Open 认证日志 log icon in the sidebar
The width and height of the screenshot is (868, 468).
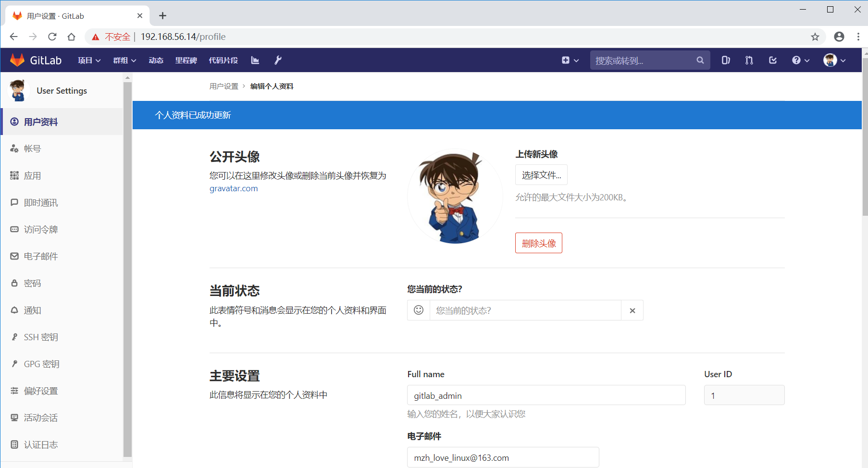pos(14,444)
